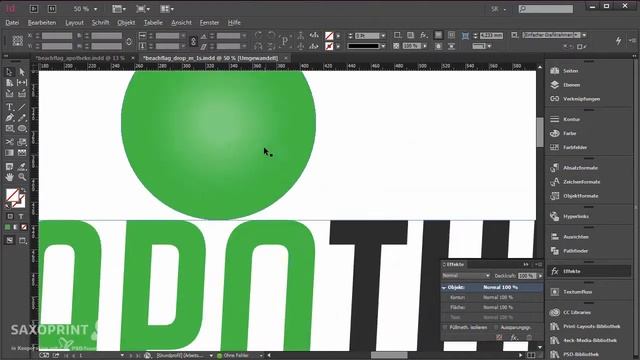Open the Hilfe menu
Viewport: 640px width, 360px height.
coord(234,23)
